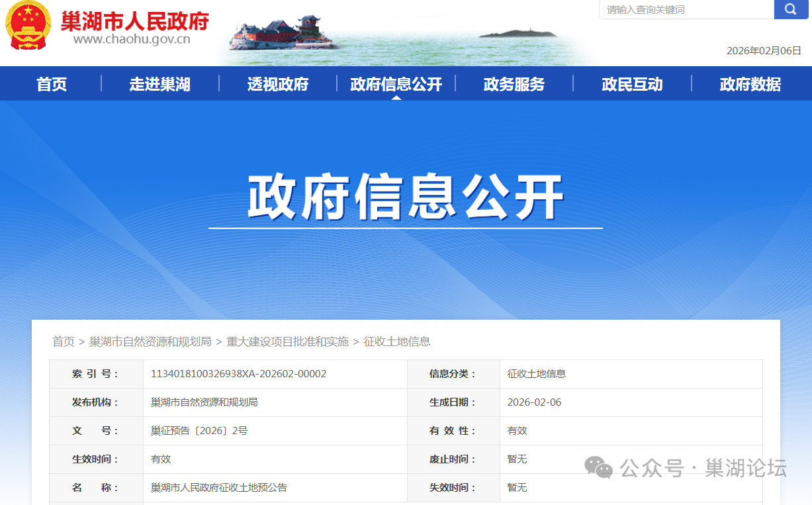
Task: Open the 巢湖市自然资源和规划局 breadcrumb link
Action: (154, 342)
